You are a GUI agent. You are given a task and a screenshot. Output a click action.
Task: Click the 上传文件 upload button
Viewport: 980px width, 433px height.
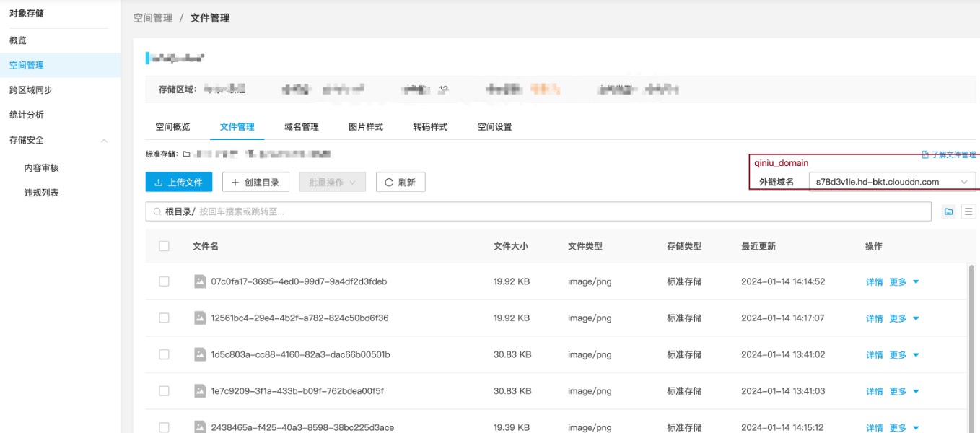coord(179,183)
